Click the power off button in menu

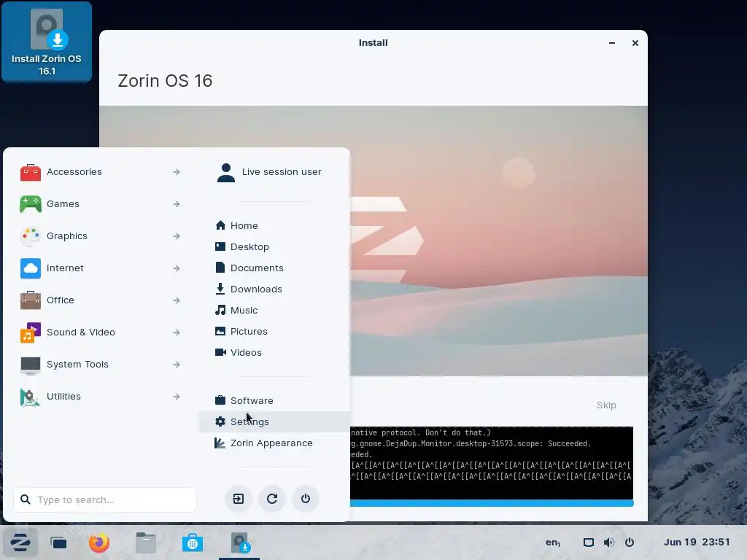(306, 499)
